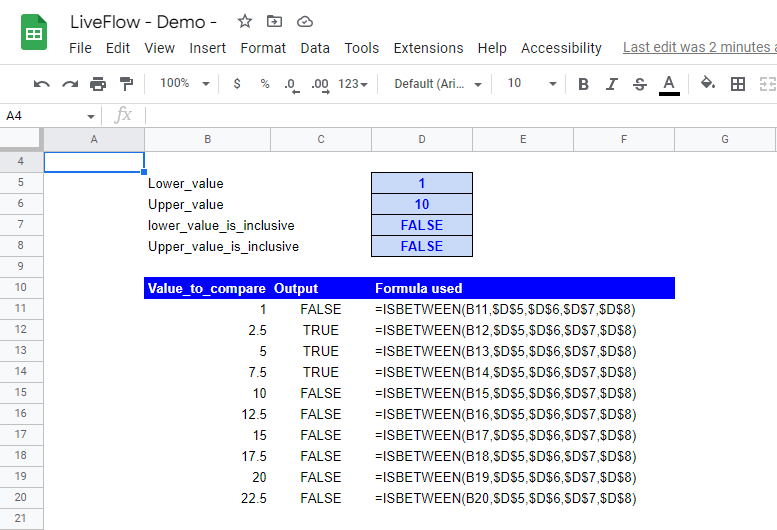Expand the name box dropdown arrow
This screenshot has width=777, height=530.
(90, 116)
